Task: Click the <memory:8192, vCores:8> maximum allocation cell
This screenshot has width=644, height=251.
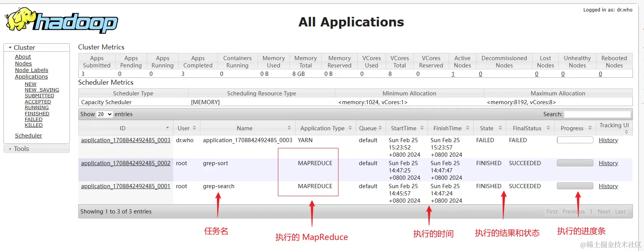Action: pyautogui.click(x=521, y=102)
